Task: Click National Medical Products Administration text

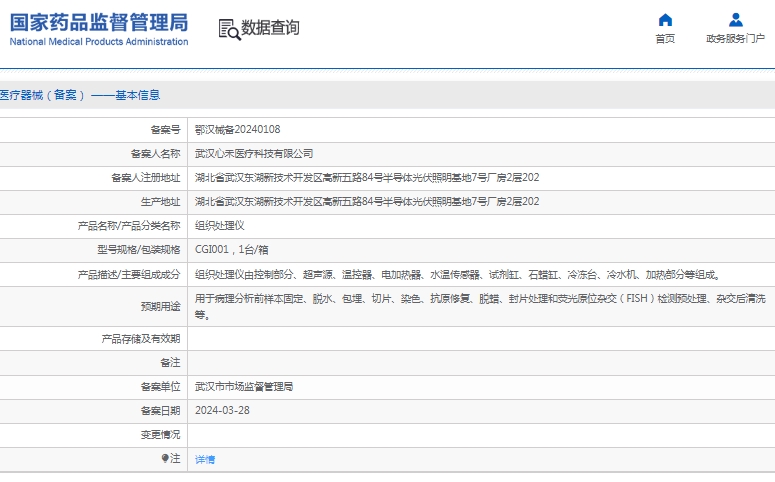Action: pyautogui.click(x=99, y=42)
